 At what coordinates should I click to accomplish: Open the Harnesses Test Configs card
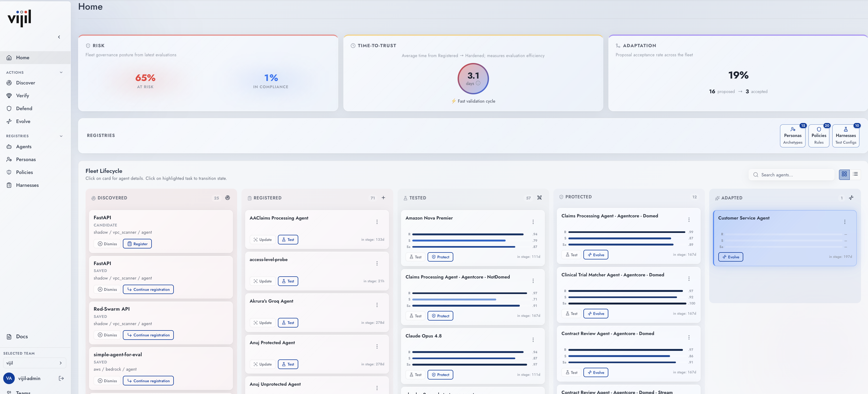click(846, 136)
